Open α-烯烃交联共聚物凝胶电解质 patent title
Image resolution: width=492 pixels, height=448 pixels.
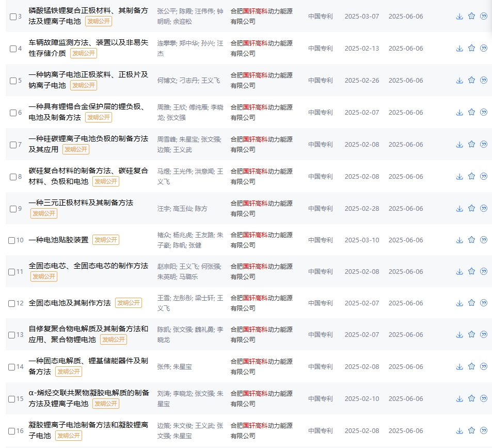click(89, 398)
